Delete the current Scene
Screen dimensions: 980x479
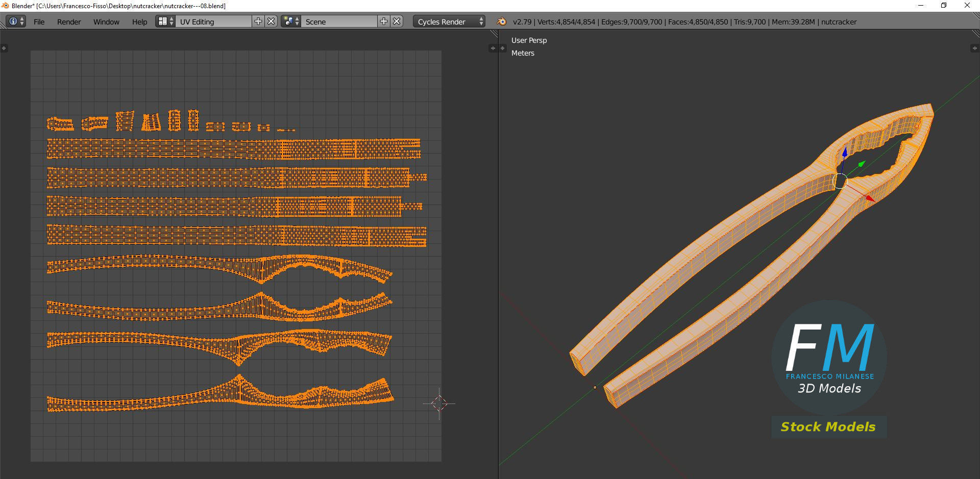pyautogui.click(x=397, y=21)
